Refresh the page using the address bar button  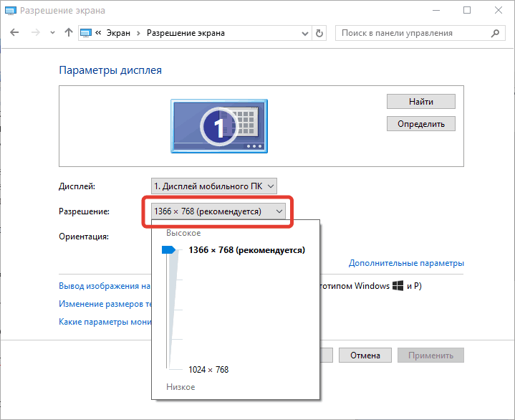(319, 33)
